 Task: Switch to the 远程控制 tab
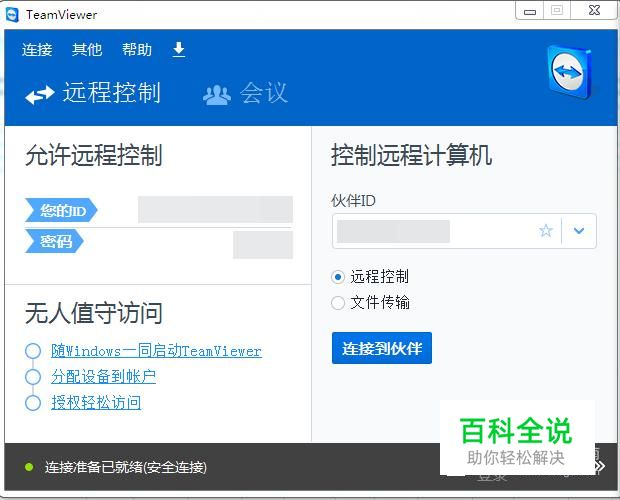pyautogui.click(x=93, y=93)
